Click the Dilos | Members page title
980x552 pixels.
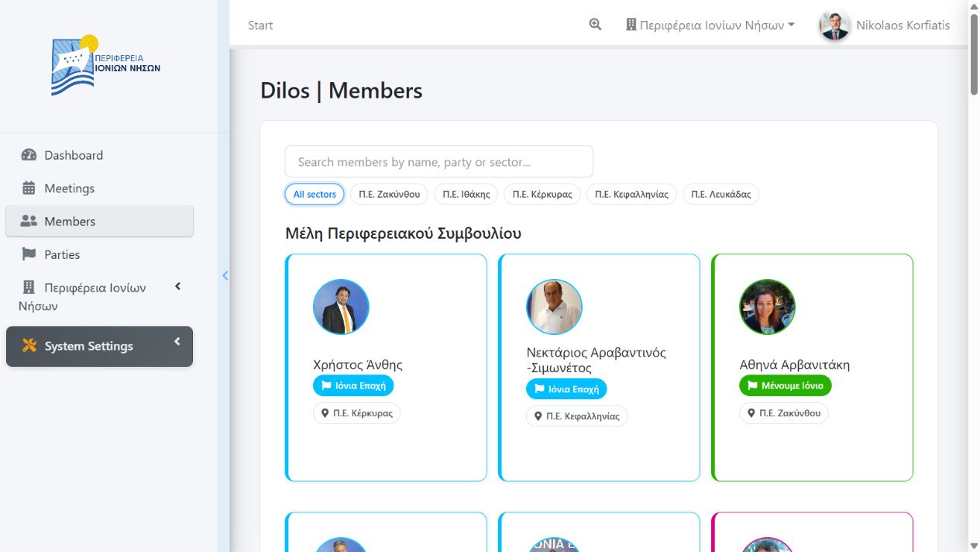[x=342, y=91]
